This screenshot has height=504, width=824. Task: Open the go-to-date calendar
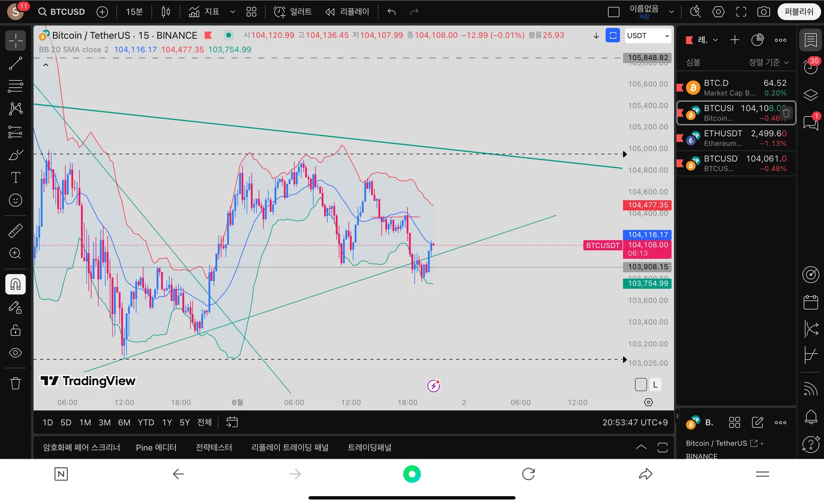coord(232,422)
